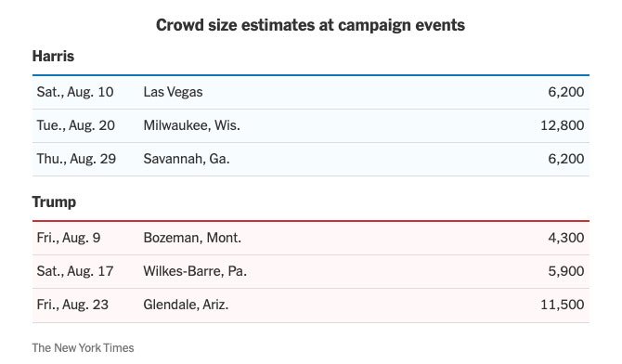Click The New York Times credit
This screenshot has width=622, height=364.
tap(83, 347)
